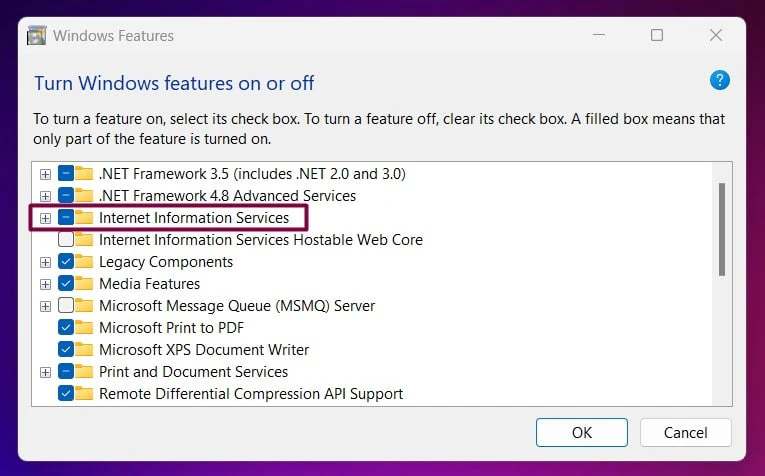Click the Cancel button
The height and width of the screenshot is (476, 765).
click(685, 432)
